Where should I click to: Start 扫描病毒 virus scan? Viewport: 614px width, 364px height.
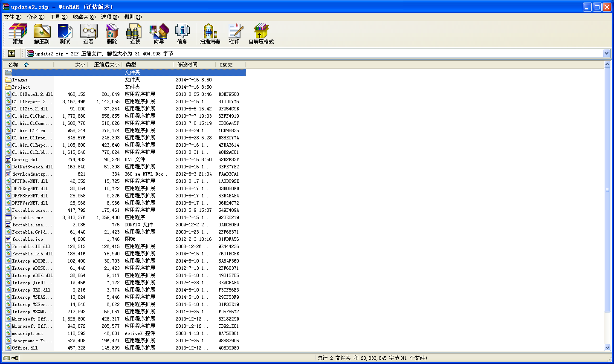(x=210, y=34)
